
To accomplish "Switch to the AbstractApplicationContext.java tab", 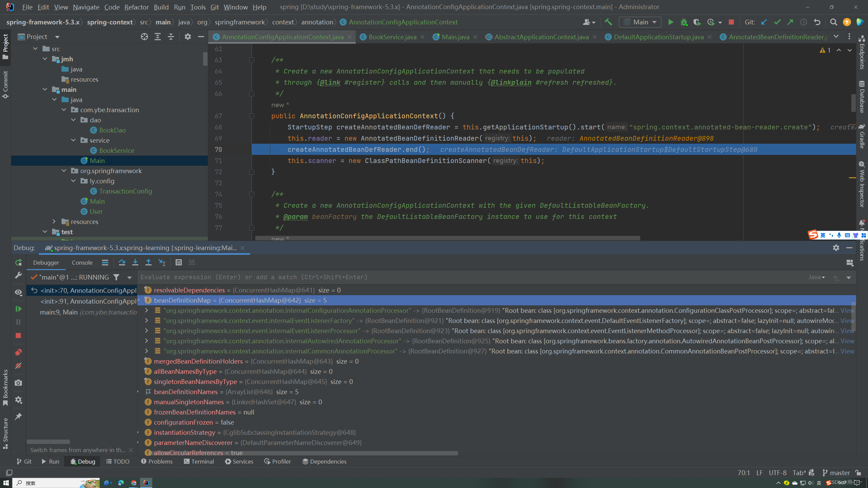I will click(x=541, y=37).
